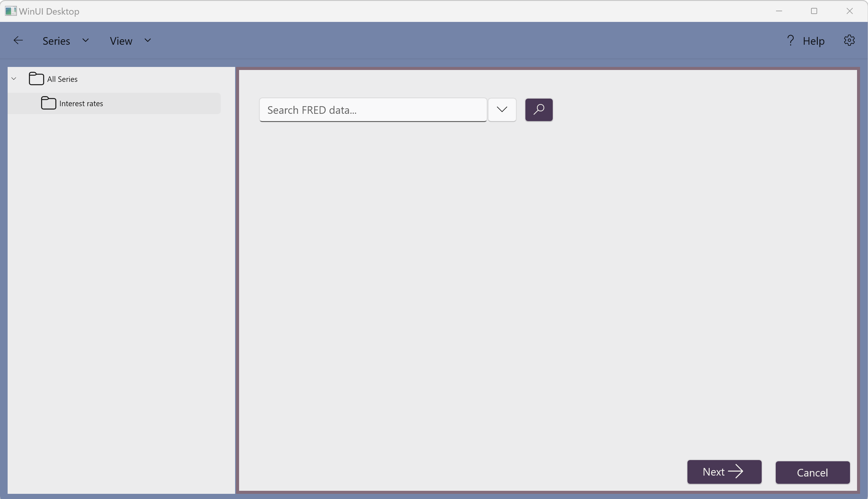Viewport: 868px width, 499px height.
Task: Click the arrow on the Next button
Action: 736,472
